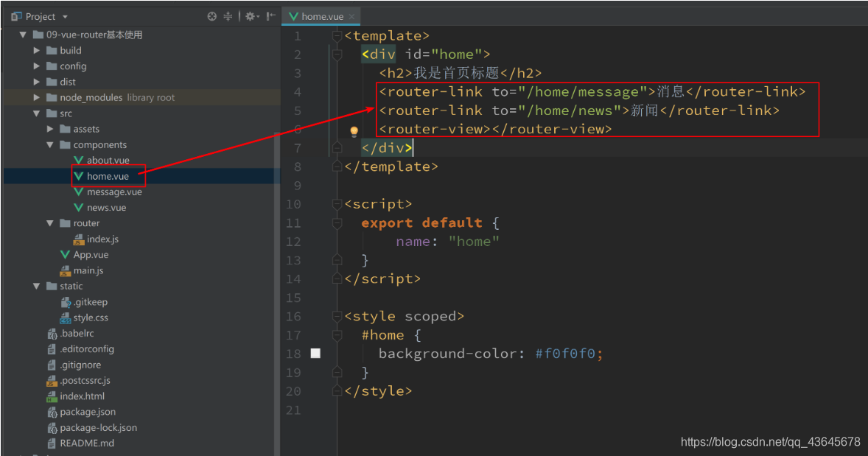Open package.json file
The image size is (868, 456).
coord(88,412)
